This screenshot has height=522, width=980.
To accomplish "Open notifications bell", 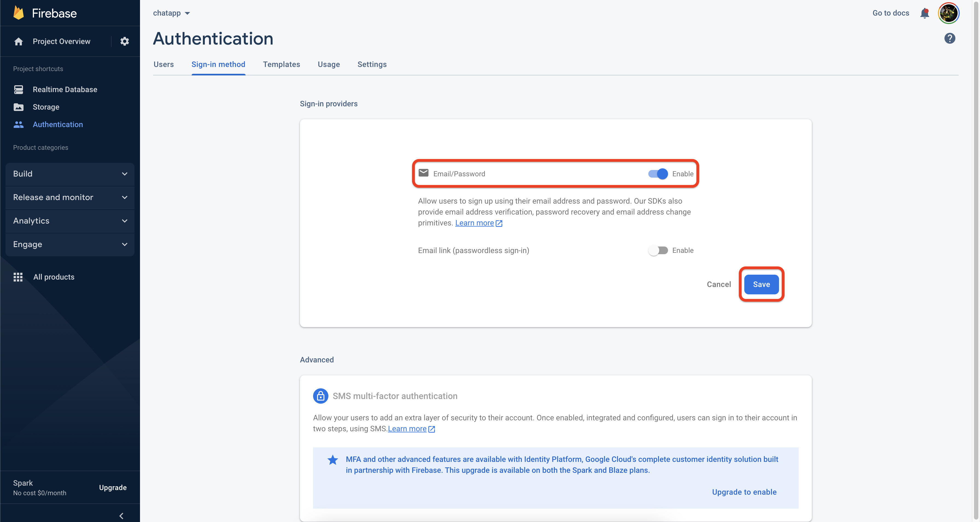I will 924,13.
